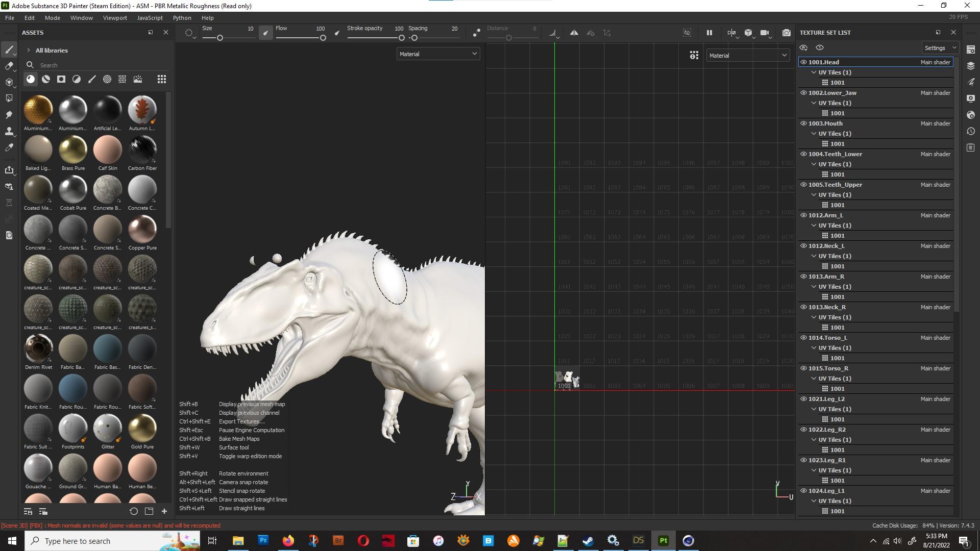Select the Material Picker eyedropper tool
The width and height of the screenshot is (980, 551).
pos(9,147)
